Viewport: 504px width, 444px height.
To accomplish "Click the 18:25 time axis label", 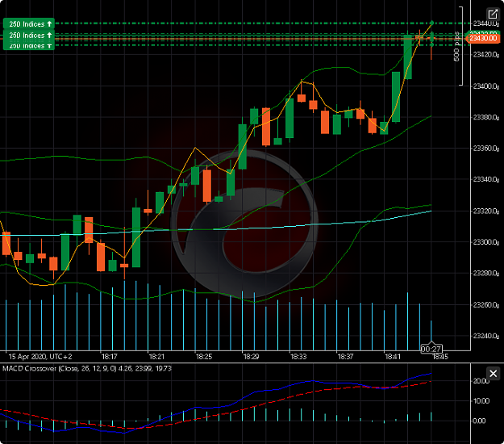I will (x=204, y=357).
